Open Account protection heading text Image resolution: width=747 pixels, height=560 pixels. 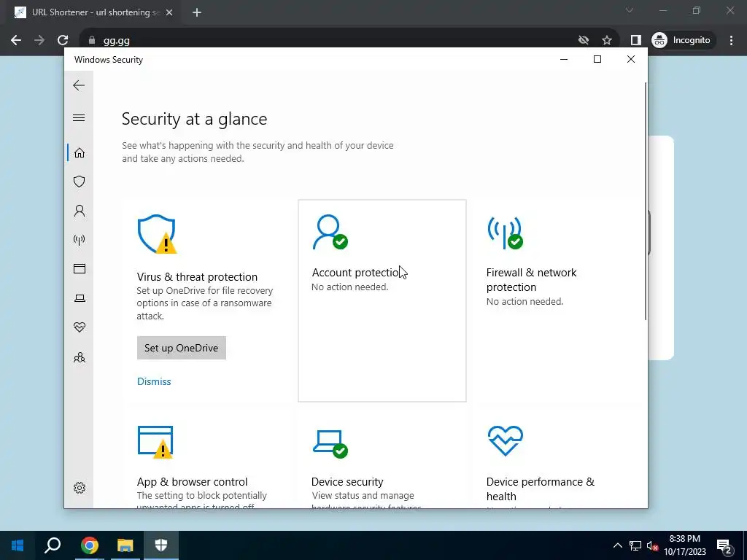point(355,273)
